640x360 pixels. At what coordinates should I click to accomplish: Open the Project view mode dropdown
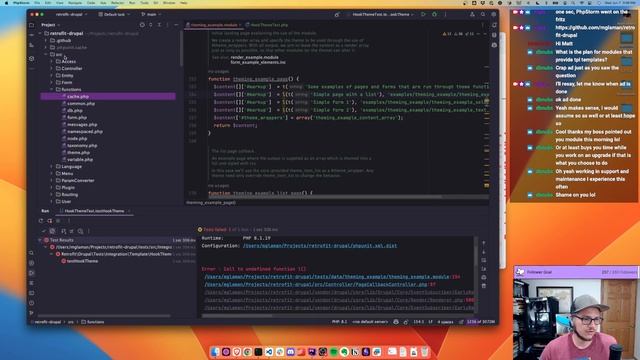click(50, 25)
